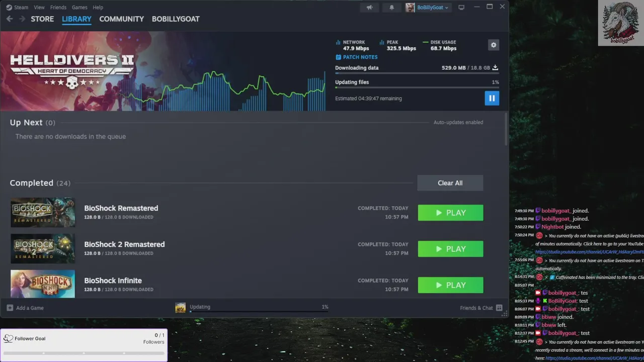Screen dimensions: 644x362
Task: Click the downloads list scrollbar
Action: [x=506, y=128]
